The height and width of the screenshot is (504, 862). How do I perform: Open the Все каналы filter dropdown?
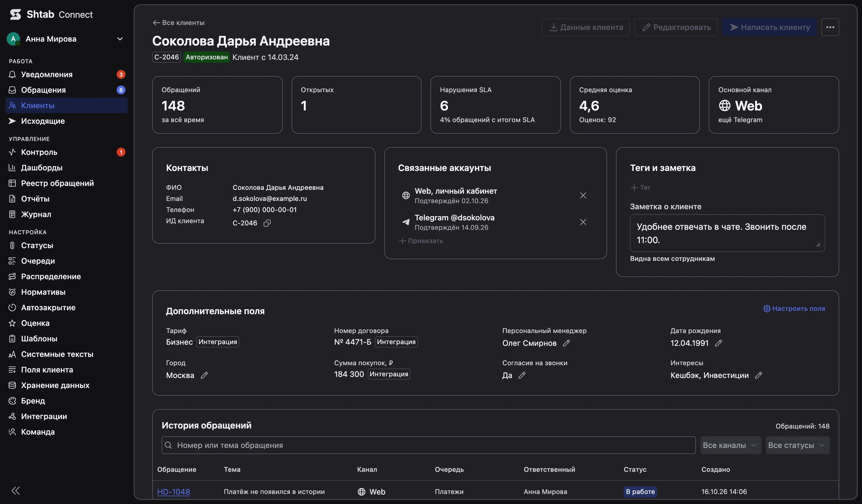pos(730,445)
